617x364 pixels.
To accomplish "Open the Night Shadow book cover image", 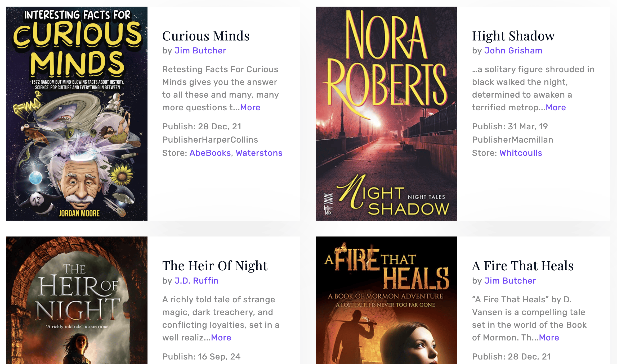I will click(387, 113).
